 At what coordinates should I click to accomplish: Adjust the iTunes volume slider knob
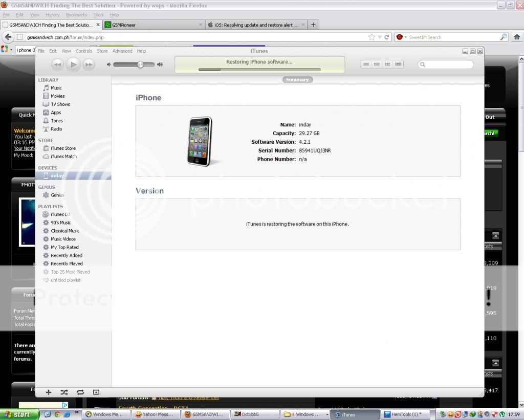(x=141, y=64)
